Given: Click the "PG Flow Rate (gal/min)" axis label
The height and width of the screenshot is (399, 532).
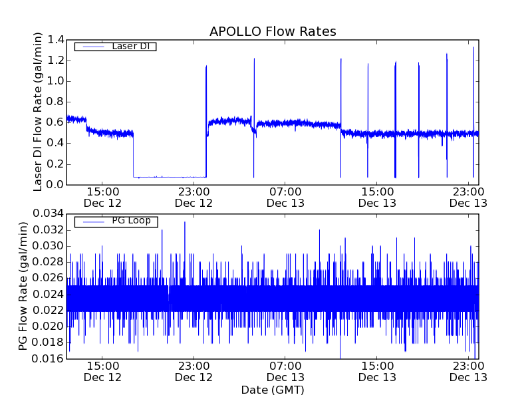Looking at the screenshot, I should pos(23,286).
